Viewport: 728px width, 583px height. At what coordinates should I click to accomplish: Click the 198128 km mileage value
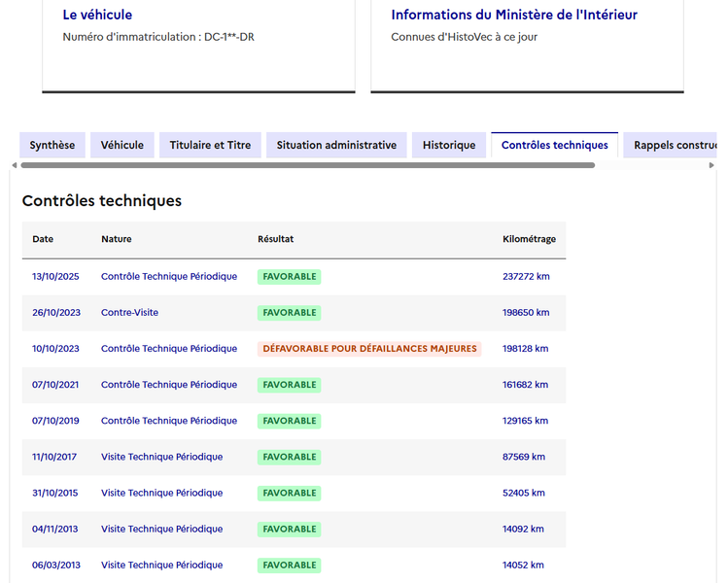[x=526, y=349]
